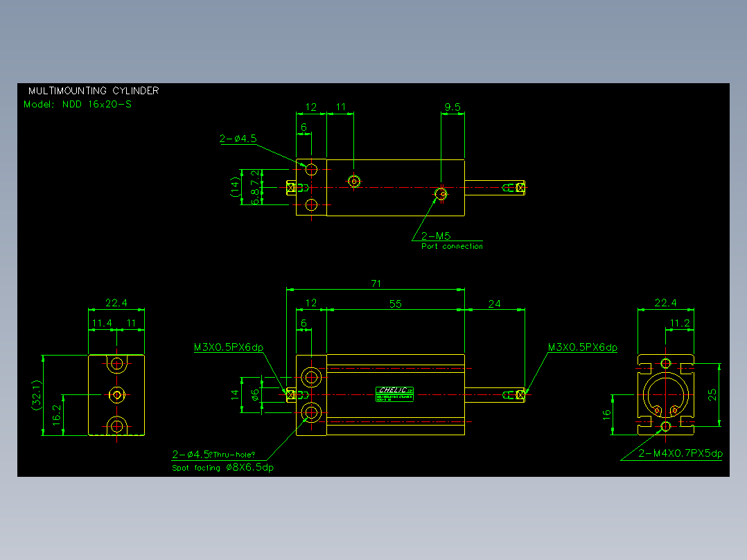Click the 2-M4X0.7PX5dp callout
Viewport: 747px width, 560px height.
[x=680, y=453]
